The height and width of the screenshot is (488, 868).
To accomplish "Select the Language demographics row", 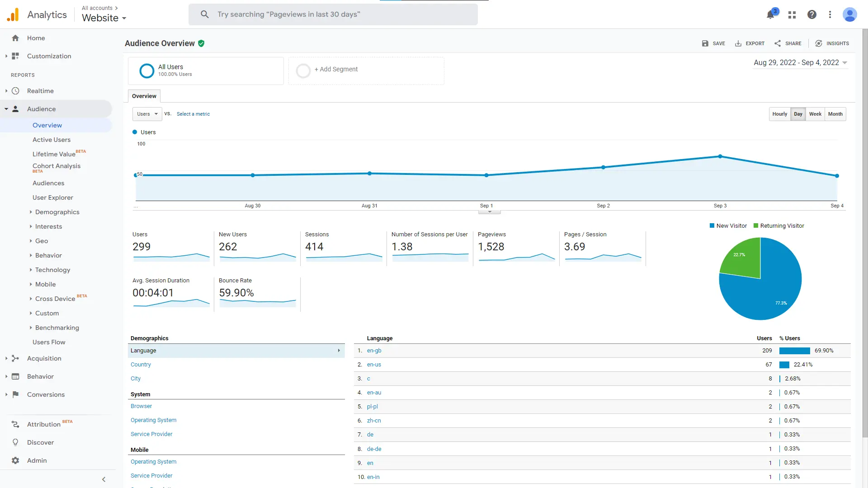I will pos(236,351).
